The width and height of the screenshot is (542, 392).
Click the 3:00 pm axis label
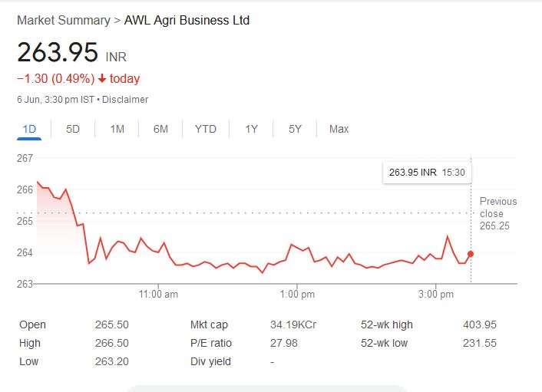436,295
